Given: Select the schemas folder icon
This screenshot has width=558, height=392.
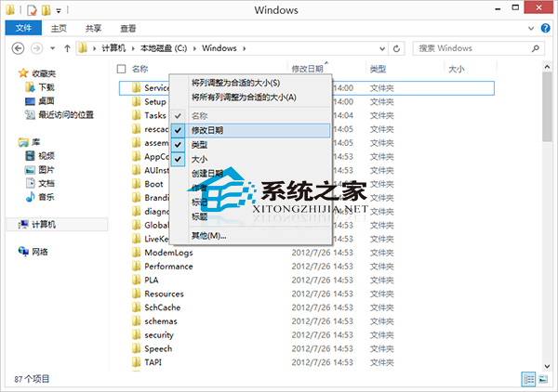Looking at the screenshot, I should [136, 321].
